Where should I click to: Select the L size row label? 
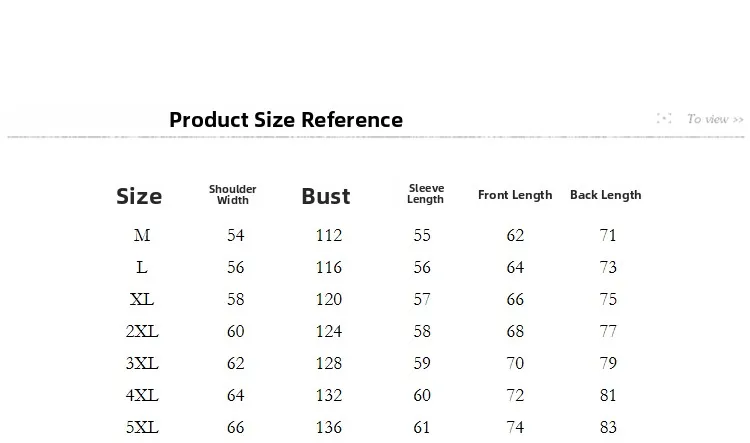pos(142,267)
